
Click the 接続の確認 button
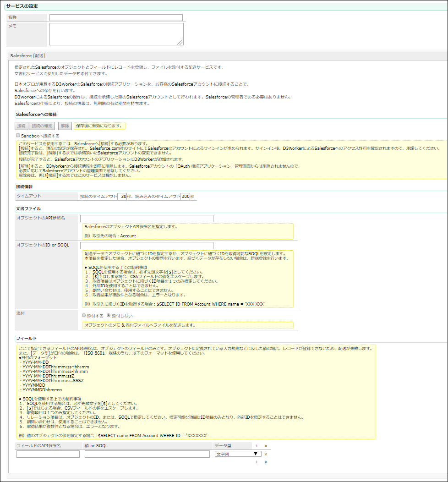coord(42,126)
